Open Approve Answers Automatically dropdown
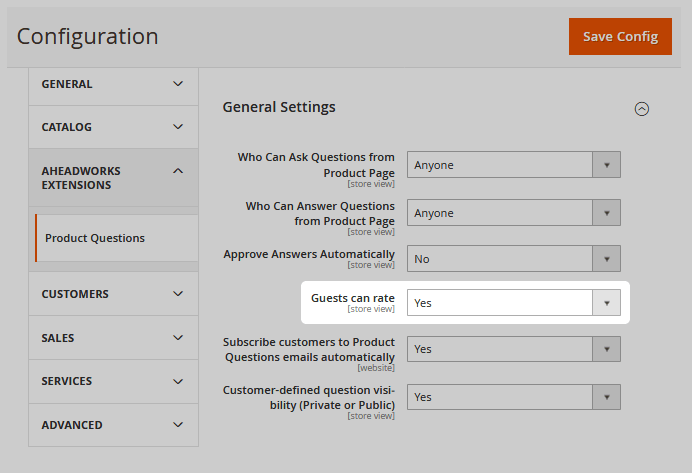This screenshot has width=692, height=473. (514, 259)
